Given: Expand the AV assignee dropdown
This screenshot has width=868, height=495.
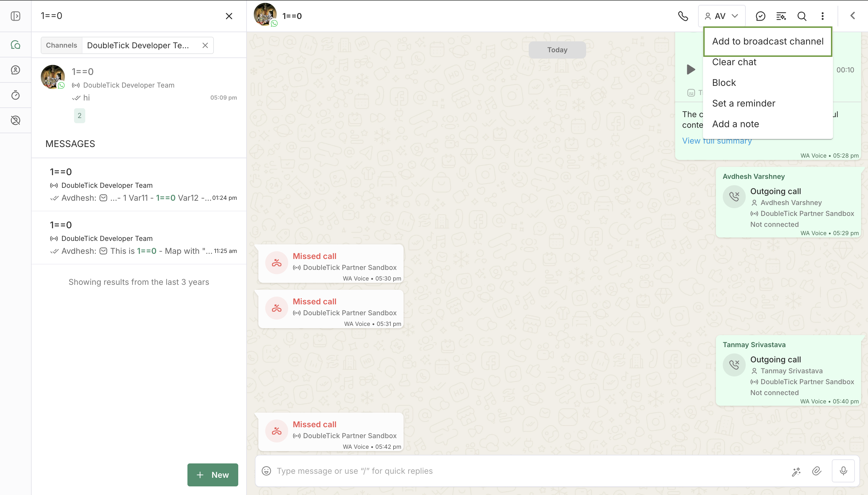Looking at the screenshot, I should pyautogui.click(x=722, y=16).
